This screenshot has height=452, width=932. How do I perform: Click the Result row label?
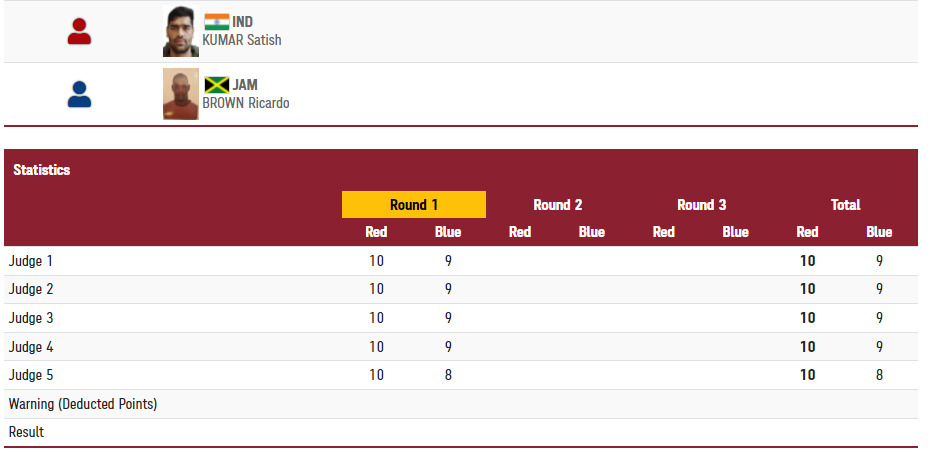click(x=26, y=433)
